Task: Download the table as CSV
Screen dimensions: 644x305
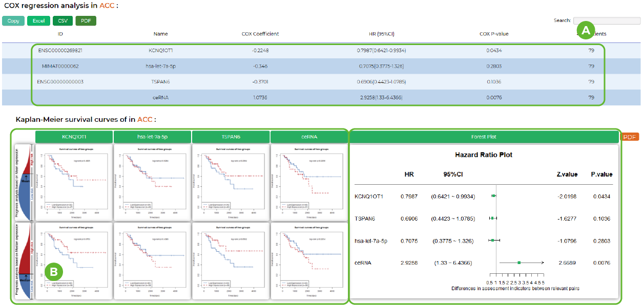Action: click(63, 21)
